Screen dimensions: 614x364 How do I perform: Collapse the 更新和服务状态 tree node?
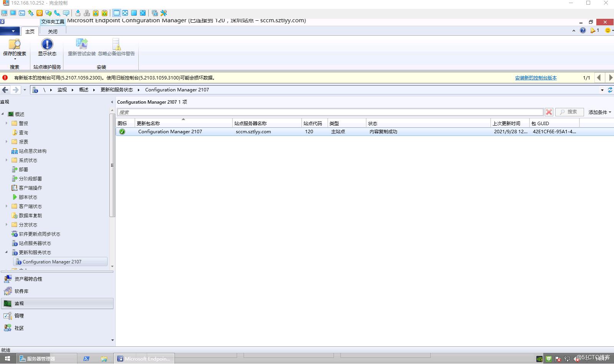tap(6, 252)
